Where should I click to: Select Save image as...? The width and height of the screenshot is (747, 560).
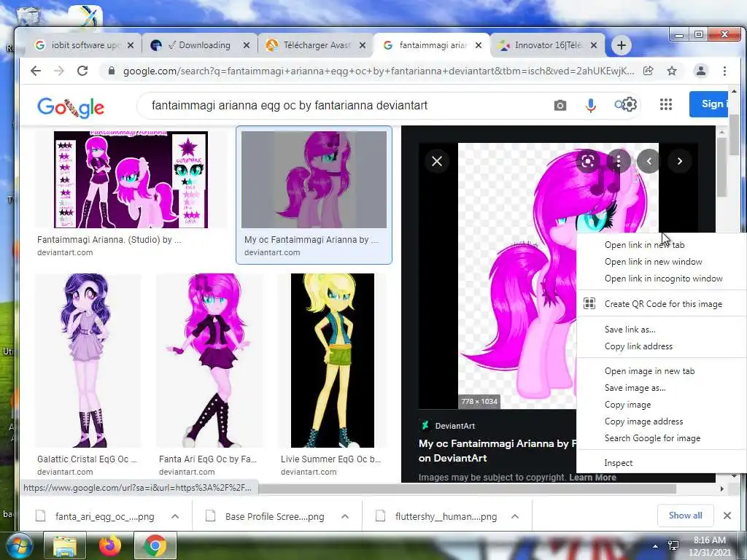[661, 388]
